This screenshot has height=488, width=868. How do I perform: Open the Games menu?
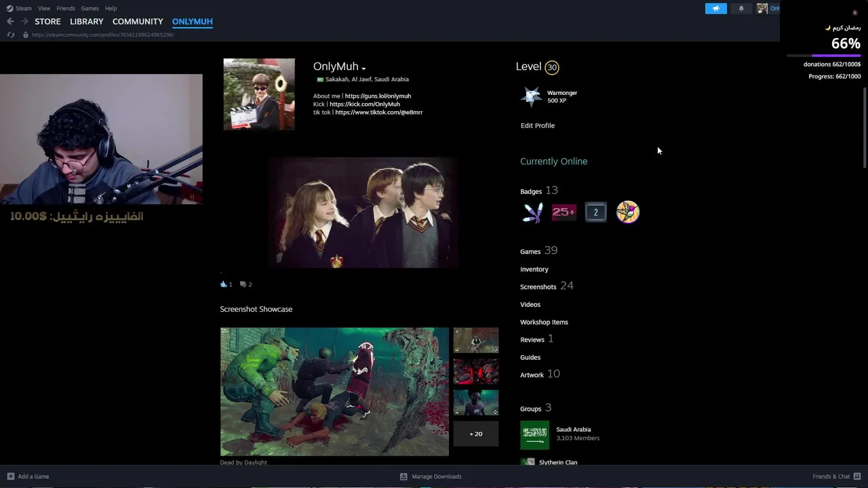coord(90,8)
